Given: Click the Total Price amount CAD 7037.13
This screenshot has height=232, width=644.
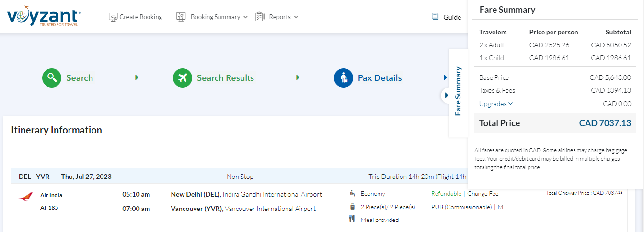Looking at the screenshot, I should coord(605,123).
